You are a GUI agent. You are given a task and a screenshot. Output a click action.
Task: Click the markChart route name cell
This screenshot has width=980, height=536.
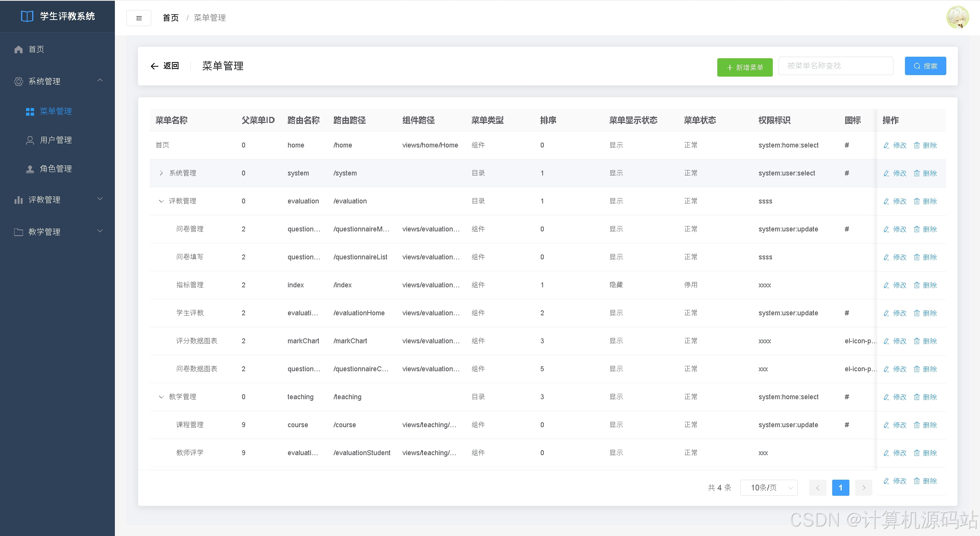303,341
